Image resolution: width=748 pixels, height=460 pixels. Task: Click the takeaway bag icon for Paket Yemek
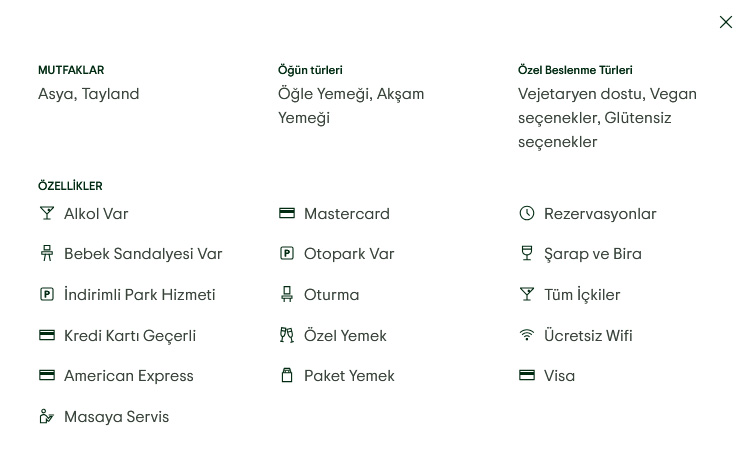[x=287, y=376]
